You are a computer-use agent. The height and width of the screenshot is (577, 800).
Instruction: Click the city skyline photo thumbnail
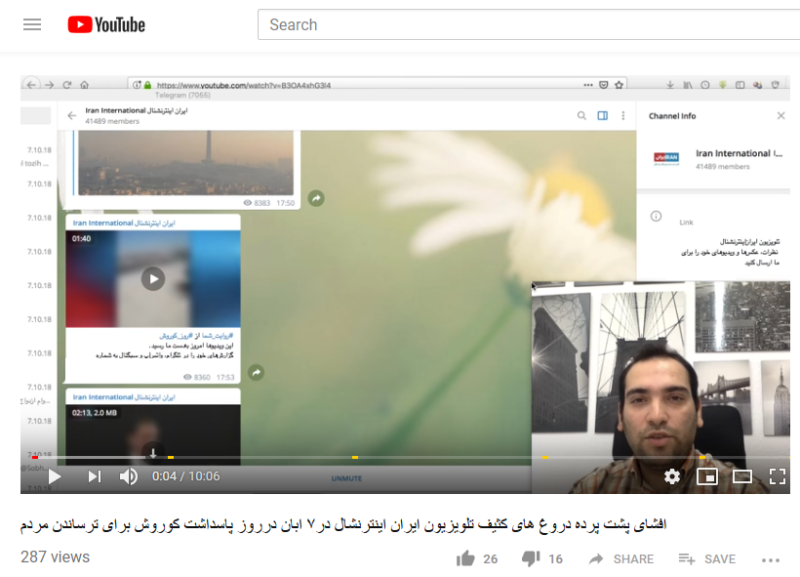coord(186,163)
